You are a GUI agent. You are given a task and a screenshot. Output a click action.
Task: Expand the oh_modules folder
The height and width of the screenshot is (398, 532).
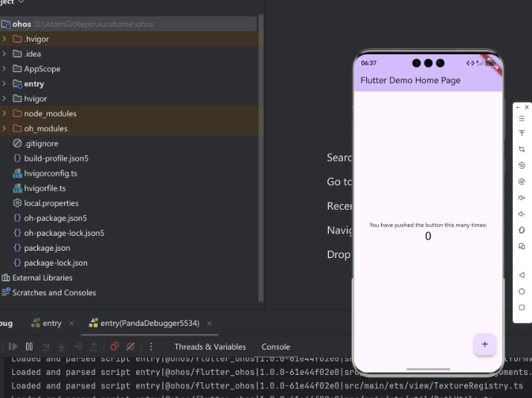point(4,128)
